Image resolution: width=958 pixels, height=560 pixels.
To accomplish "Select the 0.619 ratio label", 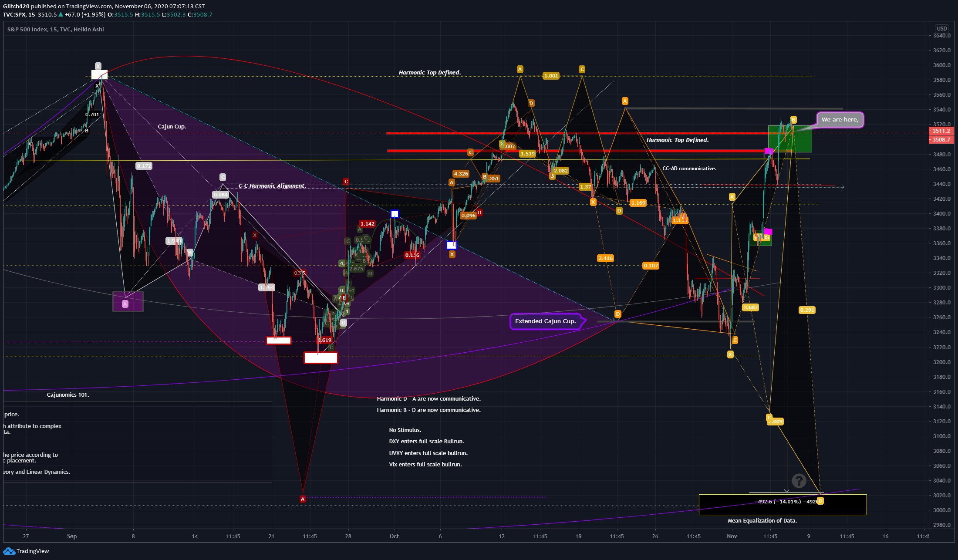I will tap(324, 340).
